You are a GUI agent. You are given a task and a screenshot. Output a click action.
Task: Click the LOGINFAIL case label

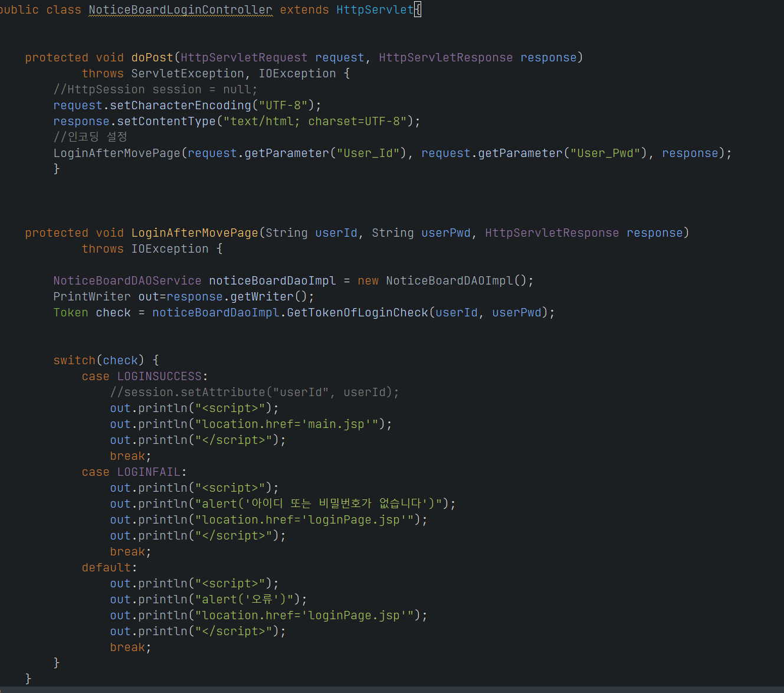coord(149,472)
